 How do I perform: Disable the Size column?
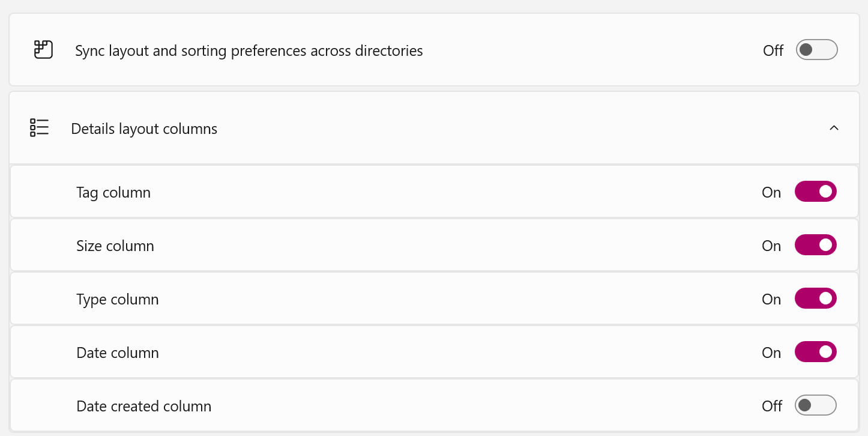816,244
